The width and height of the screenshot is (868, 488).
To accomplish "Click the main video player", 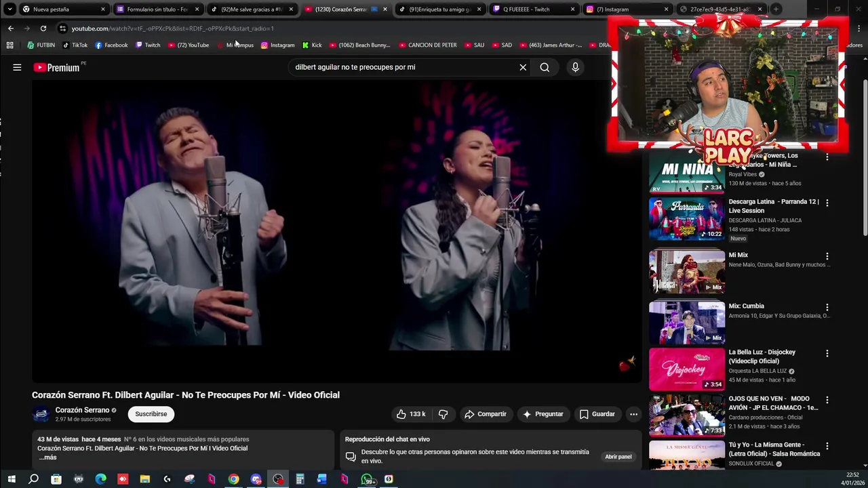I will click(x=337, y=231).
